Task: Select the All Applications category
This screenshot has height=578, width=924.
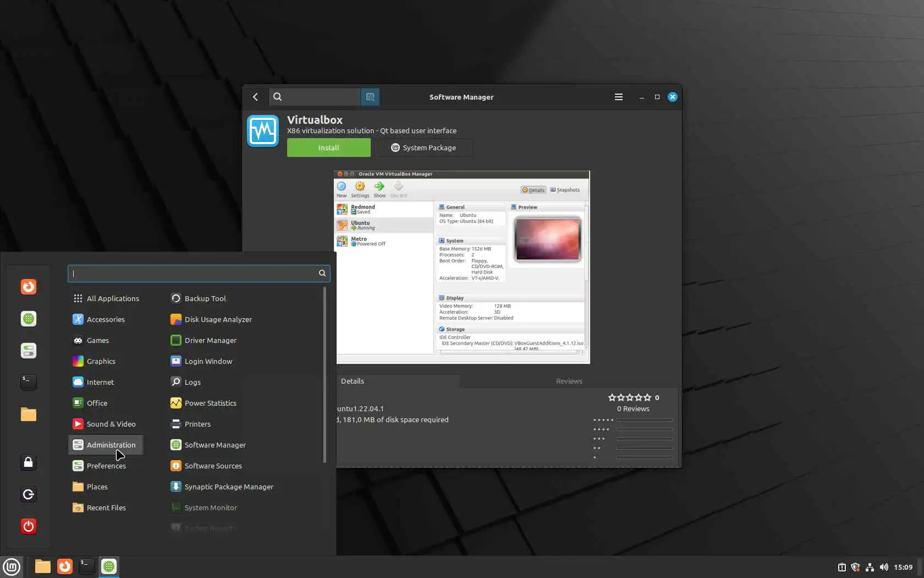Action: (106, 298)
